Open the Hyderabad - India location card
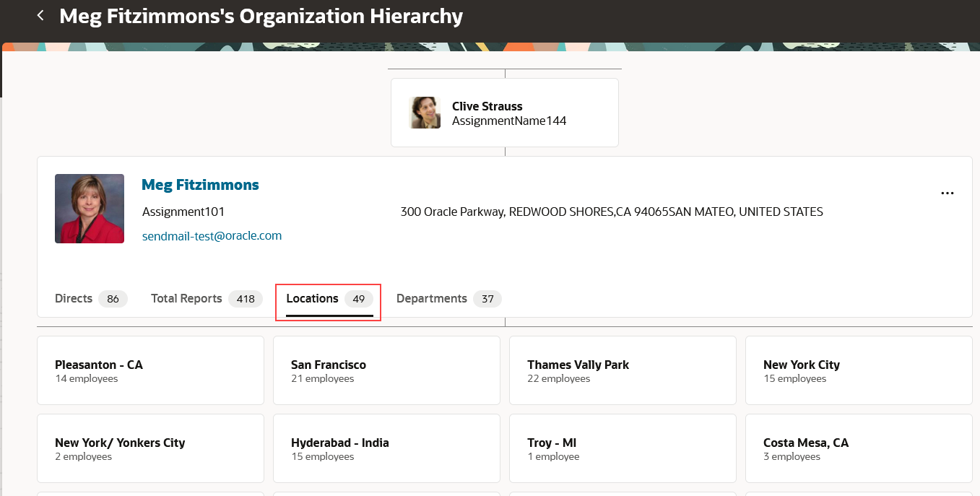The width and height of the screenshot is (980, 496). click(x=386, y=448)
